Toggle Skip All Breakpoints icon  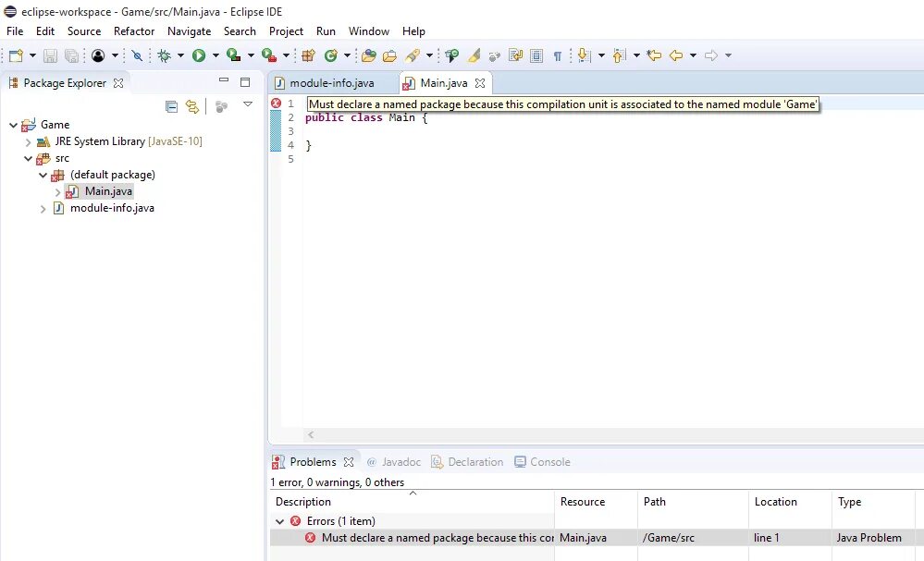click(x=137, y=55)
